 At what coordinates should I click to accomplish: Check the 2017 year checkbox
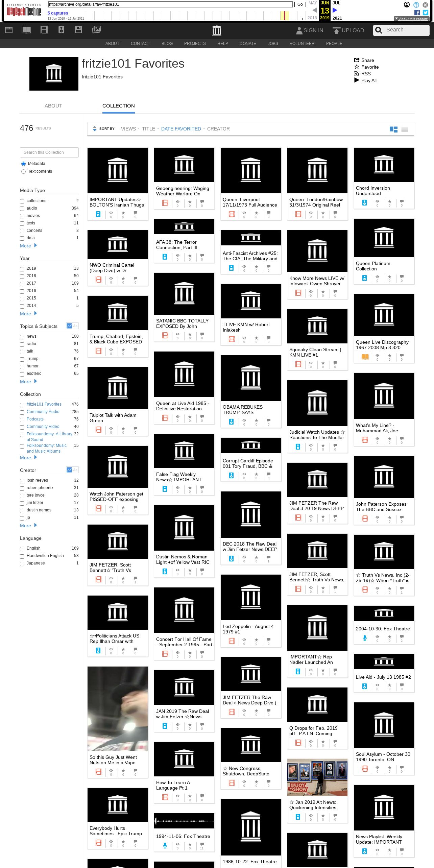pyautogui.click(x=22, y=284)
